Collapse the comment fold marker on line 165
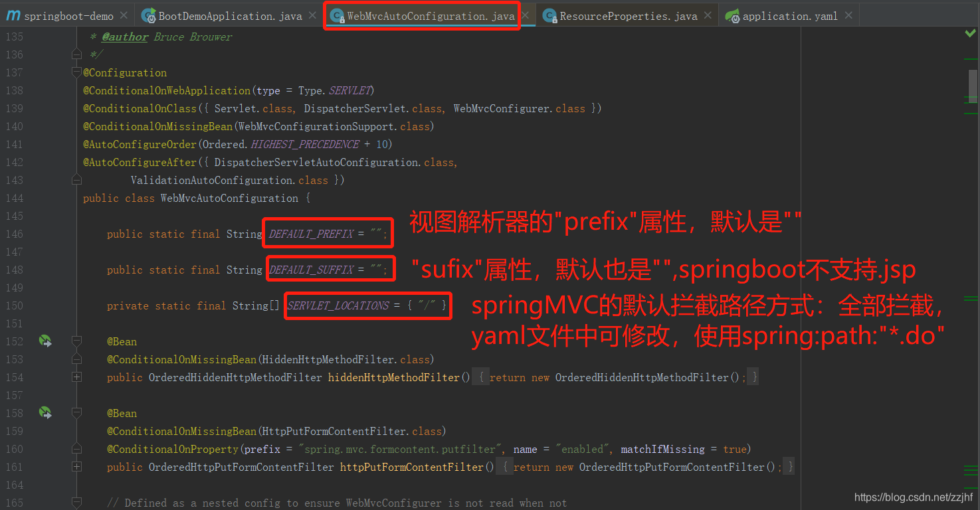The image size is (980, 510). 76,503
